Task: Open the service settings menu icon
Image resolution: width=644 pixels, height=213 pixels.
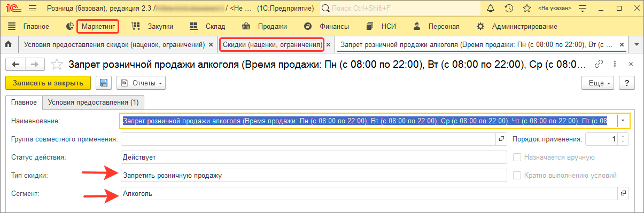Action: pos(583,9)
